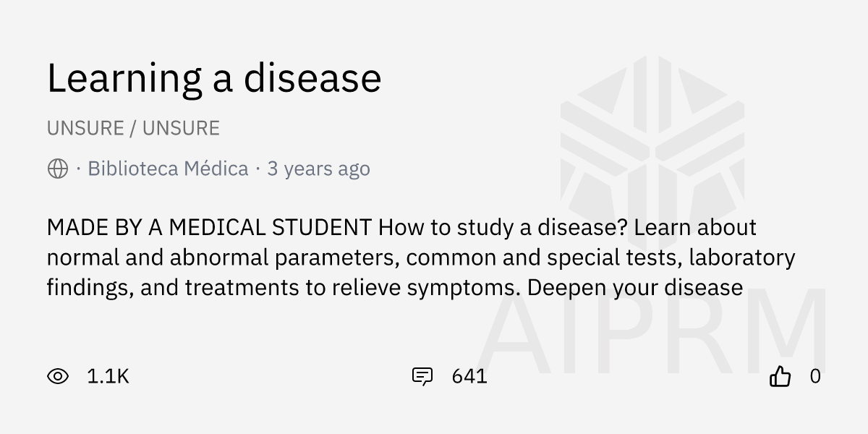
Task: Open the Learning a disease title link
Action: pos(214,77)
